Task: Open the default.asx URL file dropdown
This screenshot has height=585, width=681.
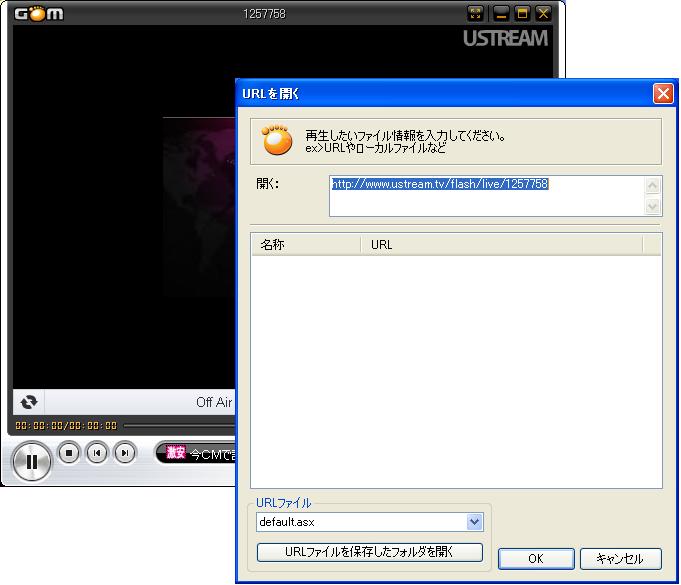Action: coord(474,522)
